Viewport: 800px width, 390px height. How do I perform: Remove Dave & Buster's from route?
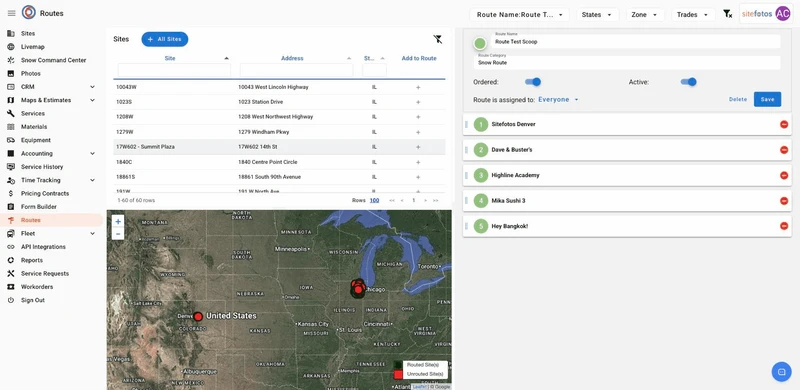(x=784, y=150)
